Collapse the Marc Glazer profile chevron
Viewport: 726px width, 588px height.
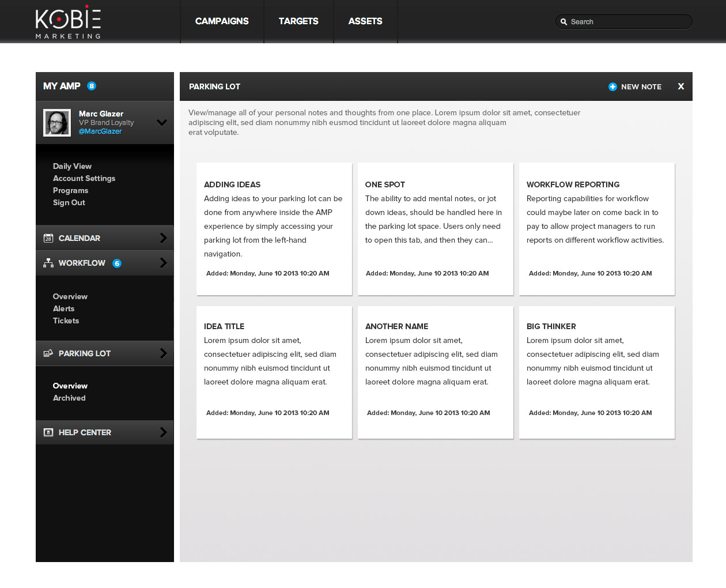coord(162,122)
